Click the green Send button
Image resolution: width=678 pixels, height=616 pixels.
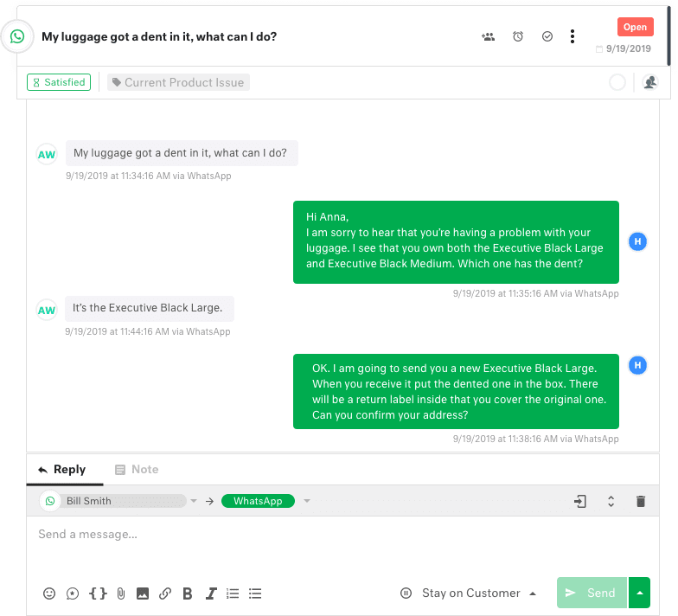tap(591, 593)
